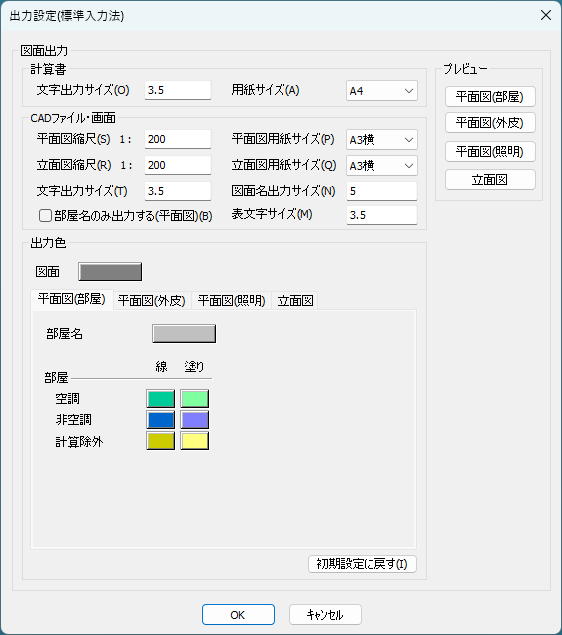The image size is (562, 635).
Task: Change 非空調 fill purple color swatch
Action: 195,420
